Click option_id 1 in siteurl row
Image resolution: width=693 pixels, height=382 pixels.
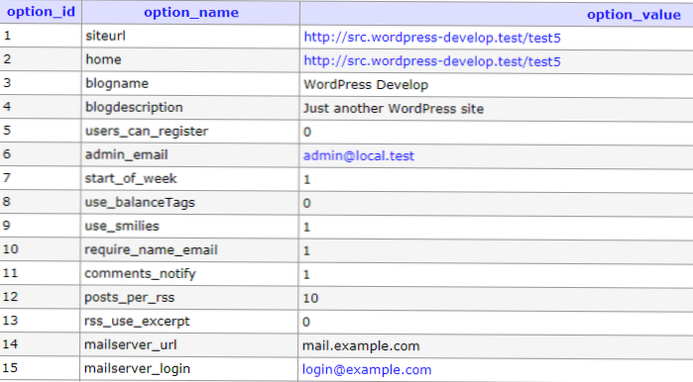[7, 35]
